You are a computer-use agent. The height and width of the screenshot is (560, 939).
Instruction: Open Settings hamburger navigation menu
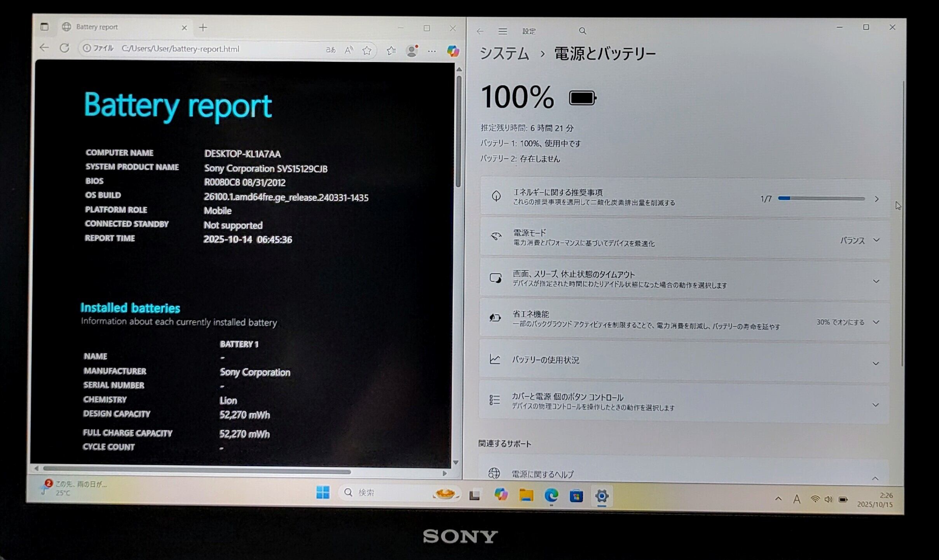[503, 31]
